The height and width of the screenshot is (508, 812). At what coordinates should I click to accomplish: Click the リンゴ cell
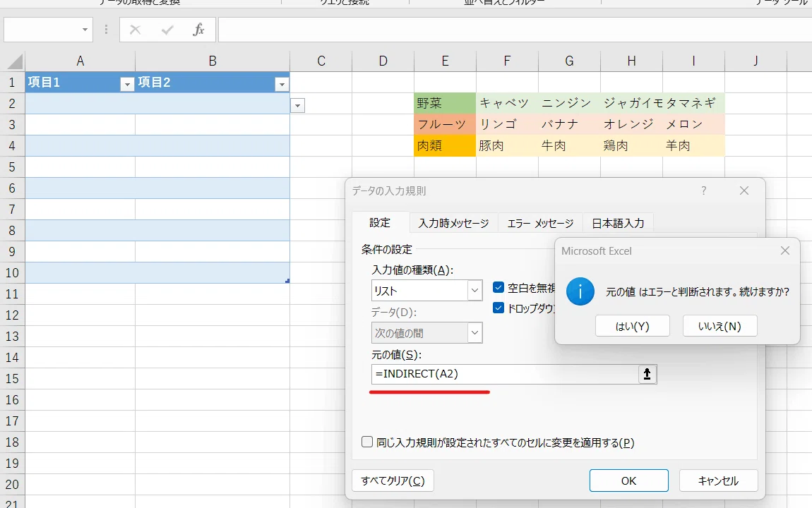click(507, 125)
